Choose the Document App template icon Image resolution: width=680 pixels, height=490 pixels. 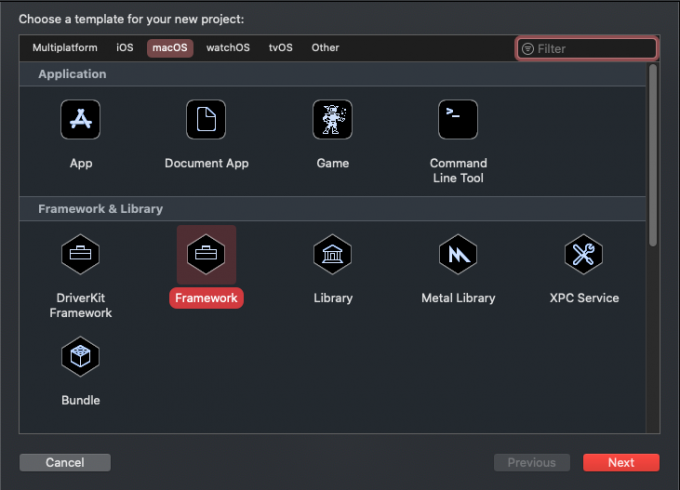[x=206, y=120]
